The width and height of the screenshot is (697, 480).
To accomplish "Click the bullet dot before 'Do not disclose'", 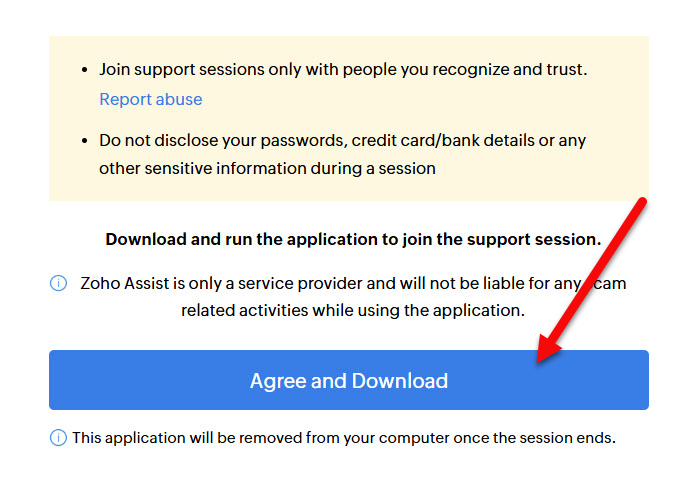I will [84, 141].
